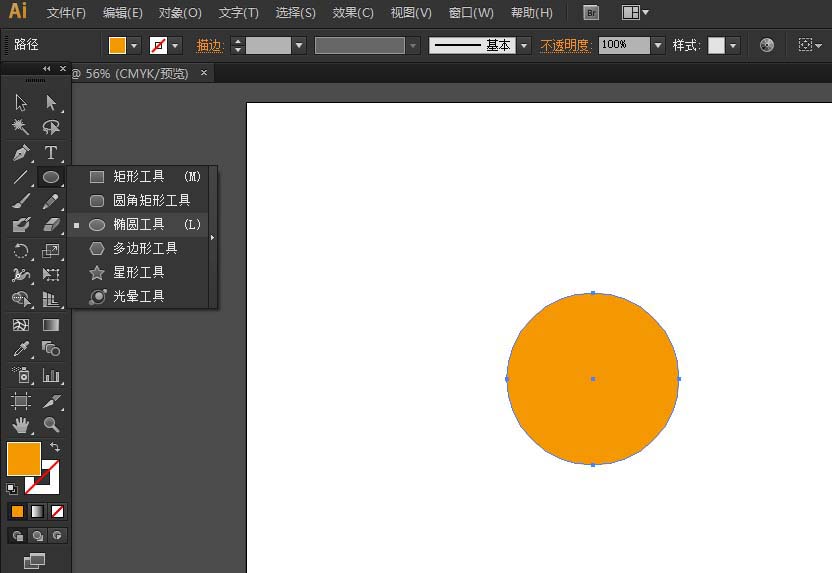Open opacity 100% dropdown arrow
Image resolution: width=832 pixels, height=573 pixels.
tap(658, 46)
